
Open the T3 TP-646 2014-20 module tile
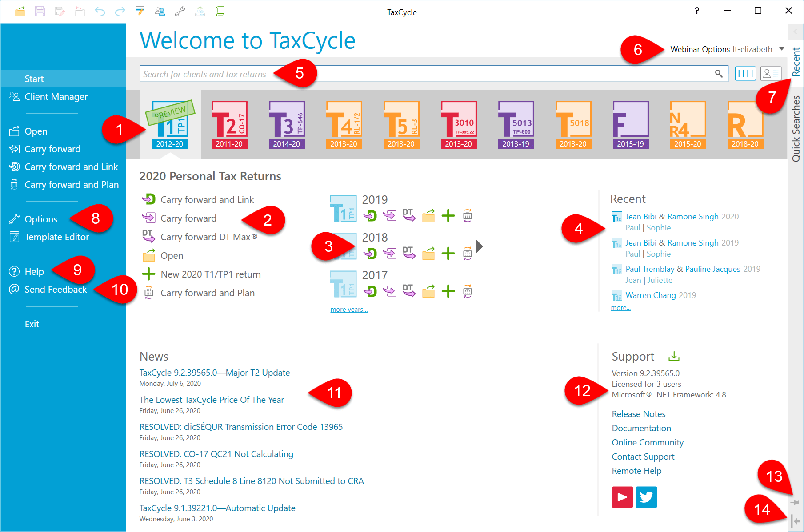tap(286, 125)
